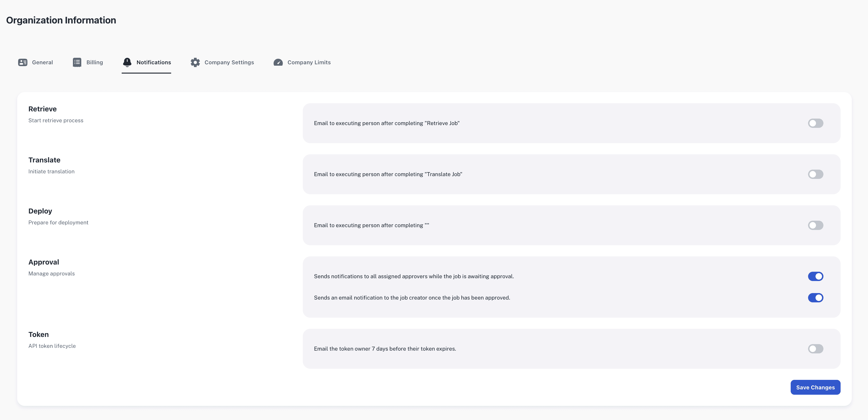The image size is (868, 420).
Task: Click the 'Start retrieve process' description
Action: pos(55,120)
